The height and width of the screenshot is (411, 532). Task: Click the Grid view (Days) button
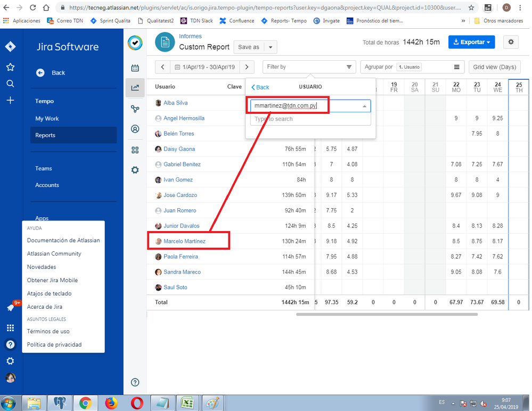tap(495, 67)
